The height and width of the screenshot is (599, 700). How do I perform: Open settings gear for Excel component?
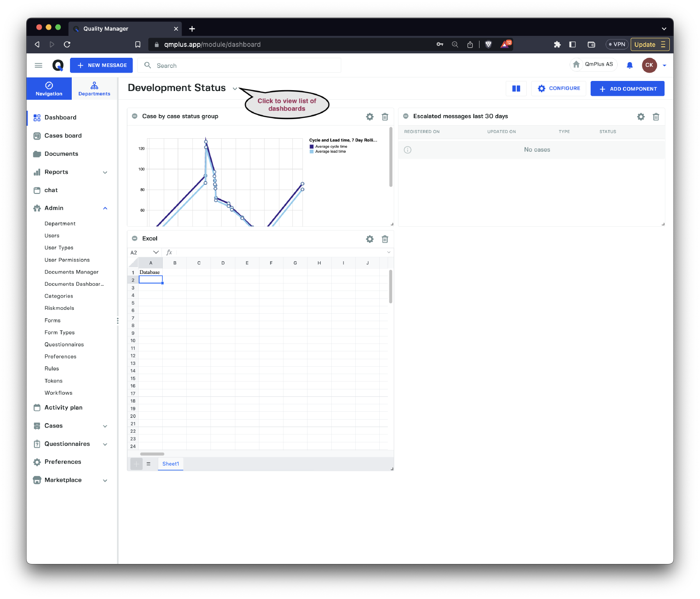370,239
